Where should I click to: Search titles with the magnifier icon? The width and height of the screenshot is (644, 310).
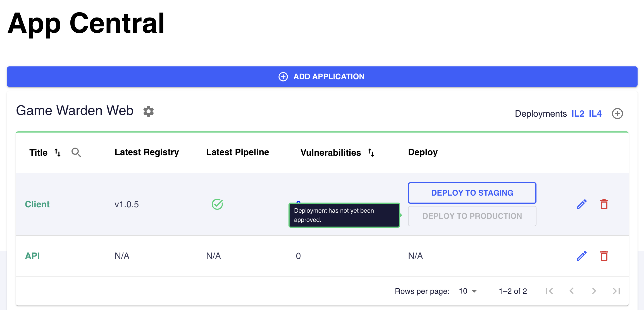76,152
